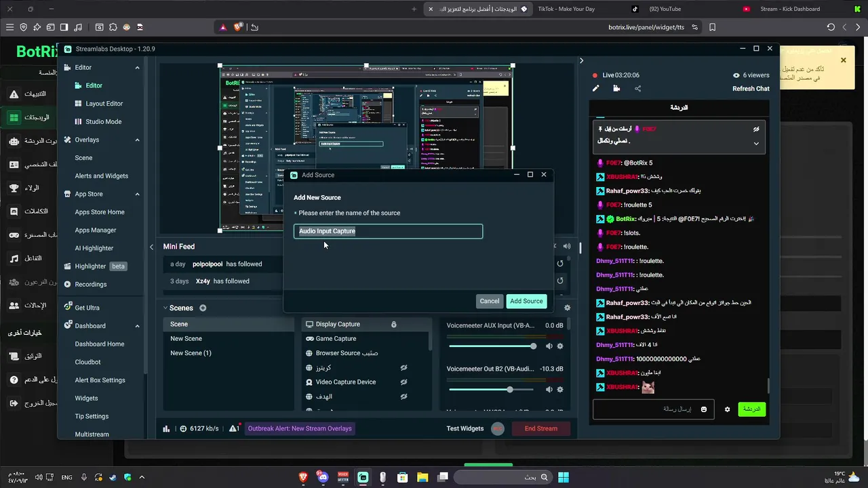The width and height of the screenshot is (868, 488).
Task: Open Dashboard Home link
Action: 100,344
